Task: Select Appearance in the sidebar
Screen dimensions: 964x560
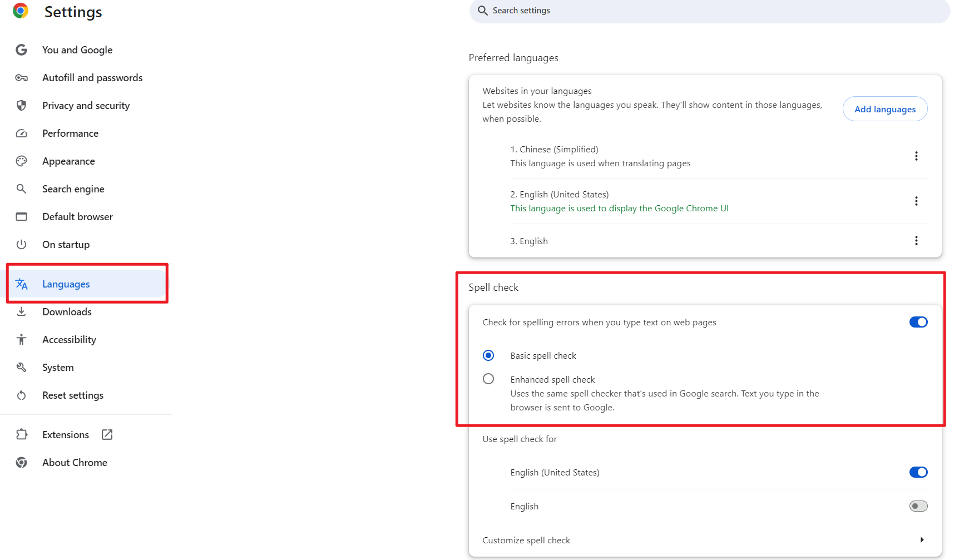Action: pos(68,161)
